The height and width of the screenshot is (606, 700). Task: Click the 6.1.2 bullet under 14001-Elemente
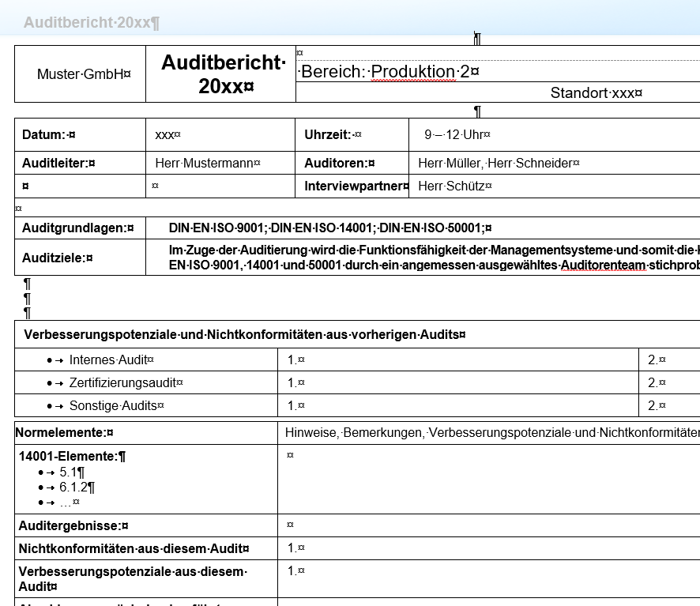77,487
